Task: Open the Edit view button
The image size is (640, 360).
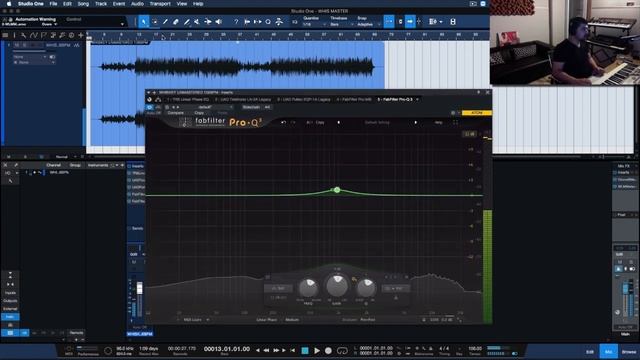Action: [x=590, y=351]
